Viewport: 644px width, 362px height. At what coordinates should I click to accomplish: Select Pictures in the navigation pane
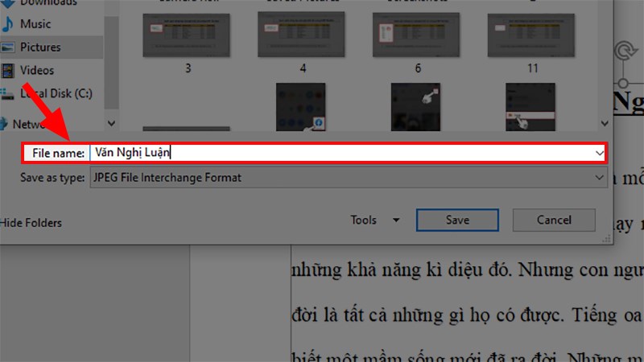[x=40, y=47]
